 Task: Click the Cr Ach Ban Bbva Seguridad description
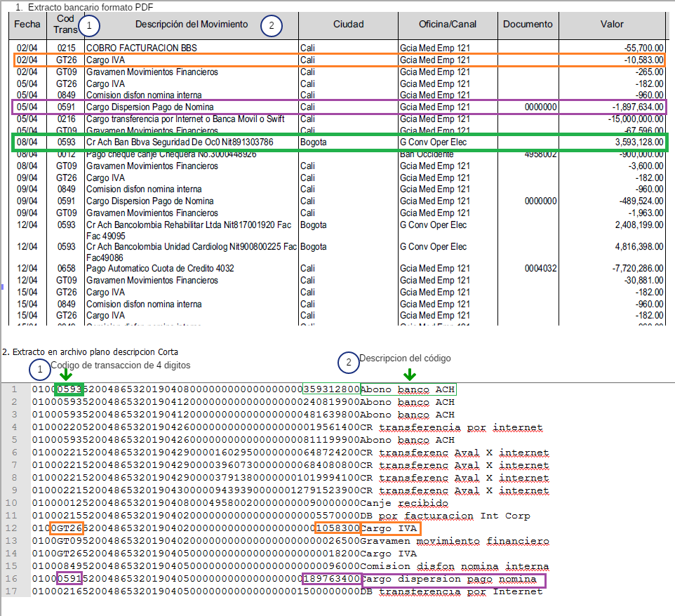point(179,142)
